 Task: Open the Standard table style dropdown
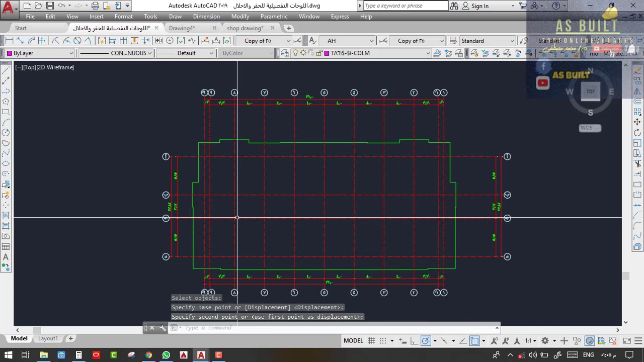point(488,41)
